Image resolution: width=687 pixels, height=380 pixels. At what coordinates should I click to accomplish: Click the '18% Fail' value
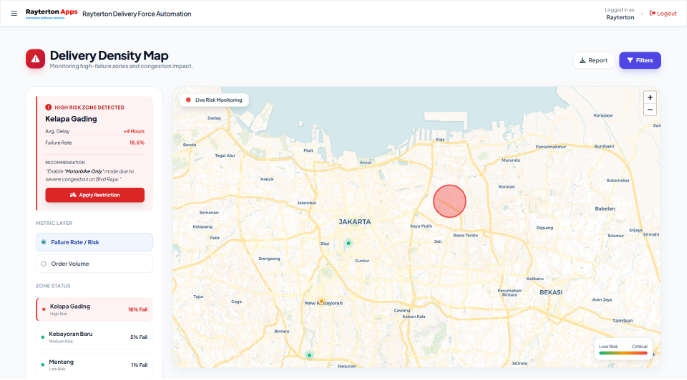click(x=138, y=309)
